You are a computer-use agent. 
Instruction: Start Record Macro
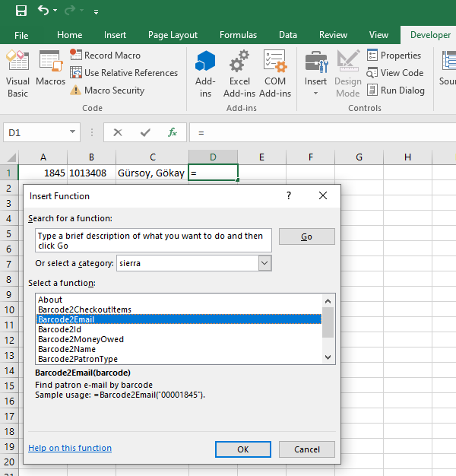click(x=106, y=56)
